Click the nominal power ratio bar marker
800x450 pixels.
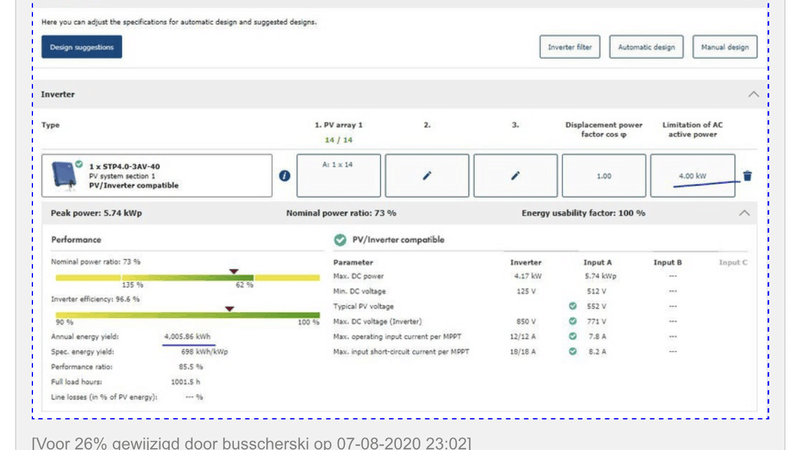coord(234,271)
